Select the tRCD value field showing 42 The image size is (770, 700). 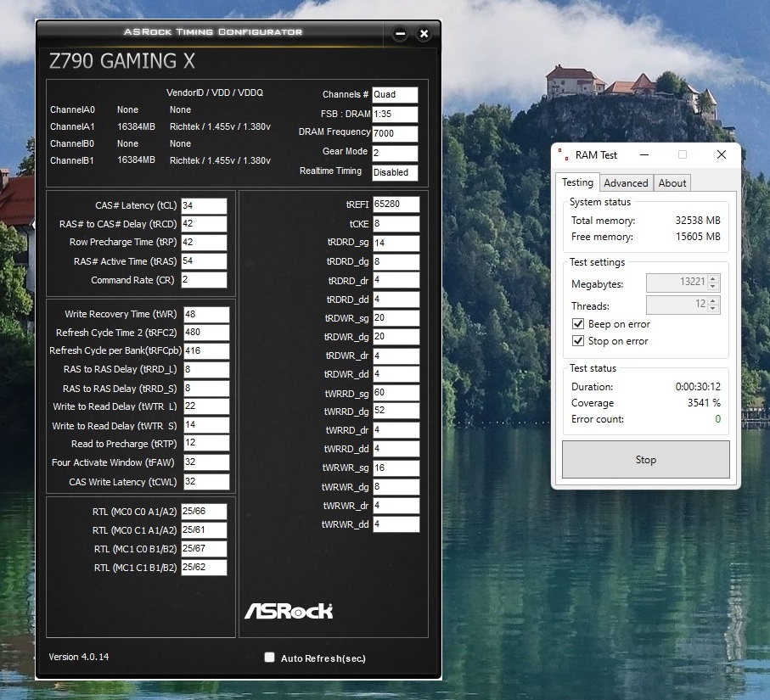pos(204,224)
